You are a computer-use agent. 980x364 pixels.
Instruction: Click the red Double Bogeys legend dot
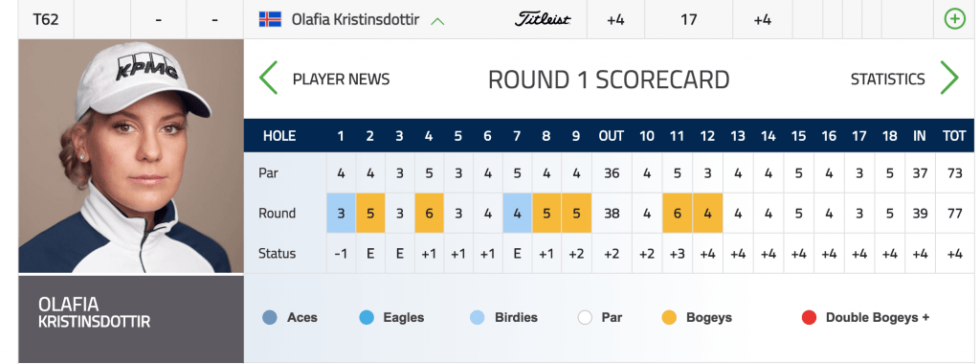[x=809, y=318]
